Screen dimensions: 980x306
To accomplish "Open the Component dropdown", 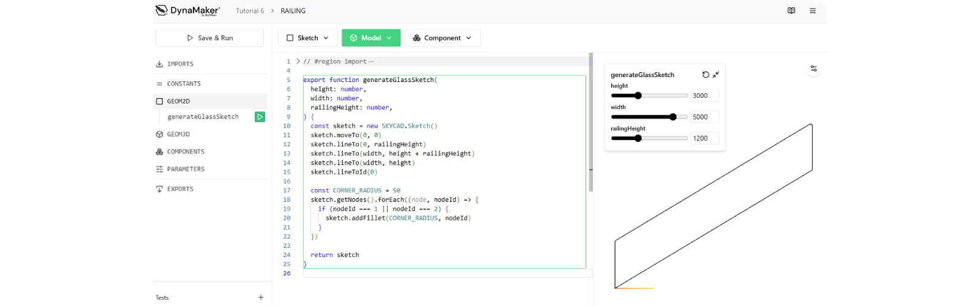I will tap(442, 38).
